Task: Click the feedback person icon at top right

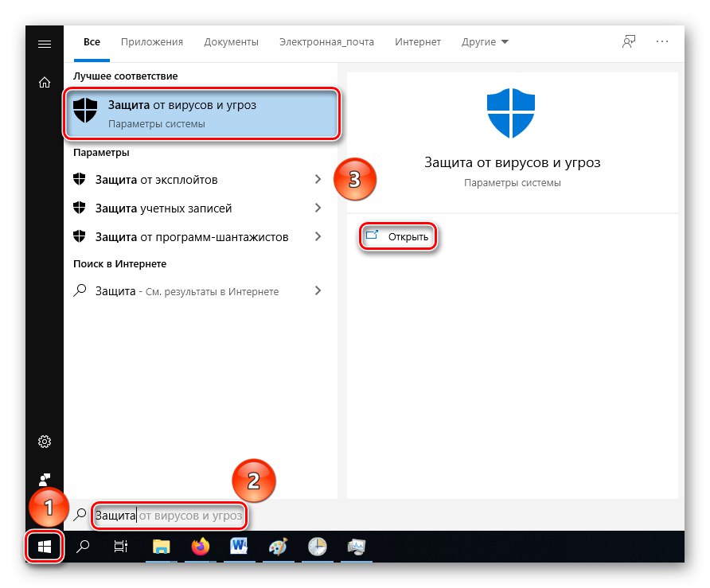Action: coord(629,41)
